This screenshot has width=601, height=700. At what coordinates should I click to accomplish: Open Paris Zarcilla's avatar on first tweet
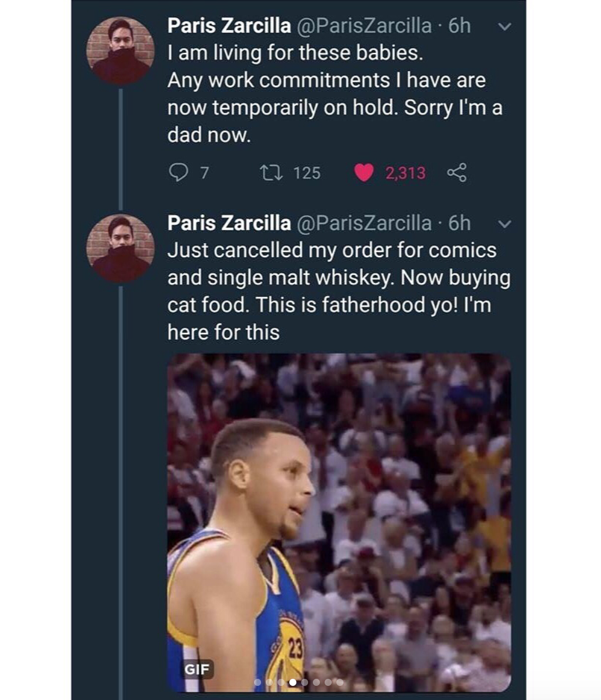(120, 51)
